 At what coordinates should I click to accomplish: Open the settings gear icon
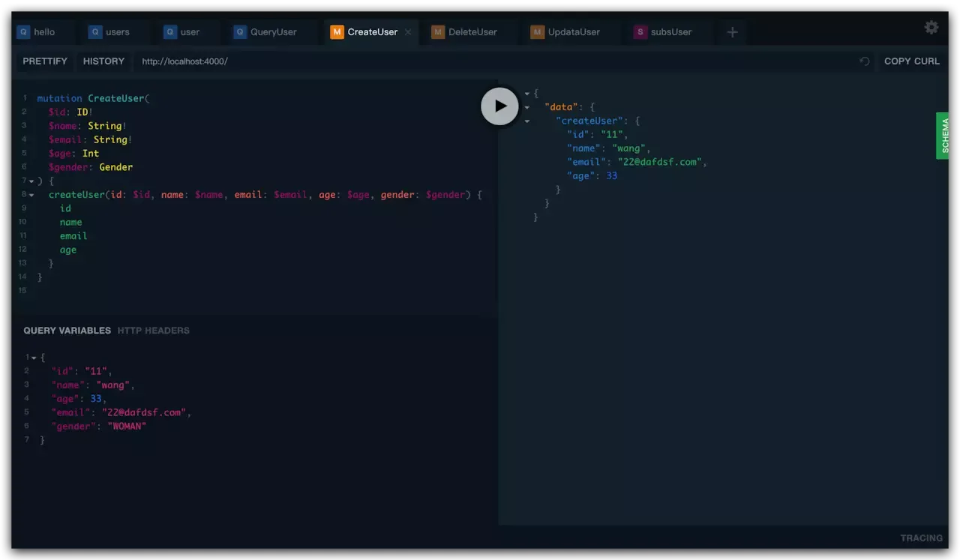coord(931,28)
